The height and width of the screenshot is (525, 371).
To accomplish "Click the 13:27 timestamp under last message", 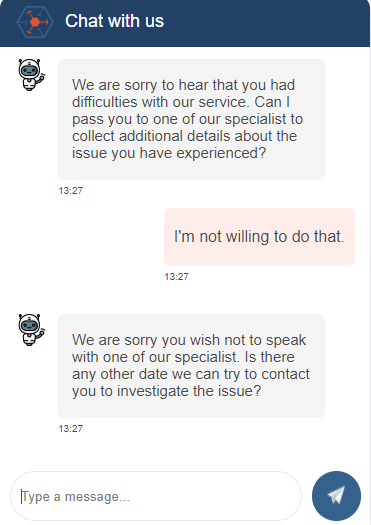I will [71, 429].
